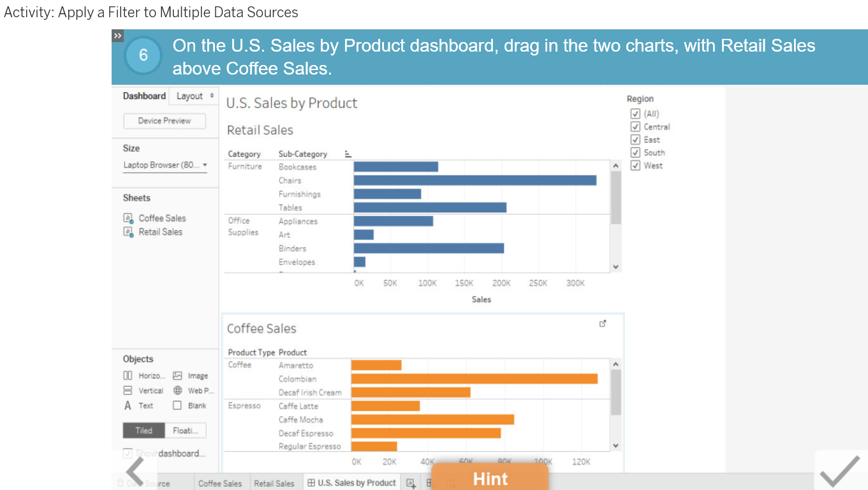Toggle Show dashboard title checkbox

coord(128,454)
